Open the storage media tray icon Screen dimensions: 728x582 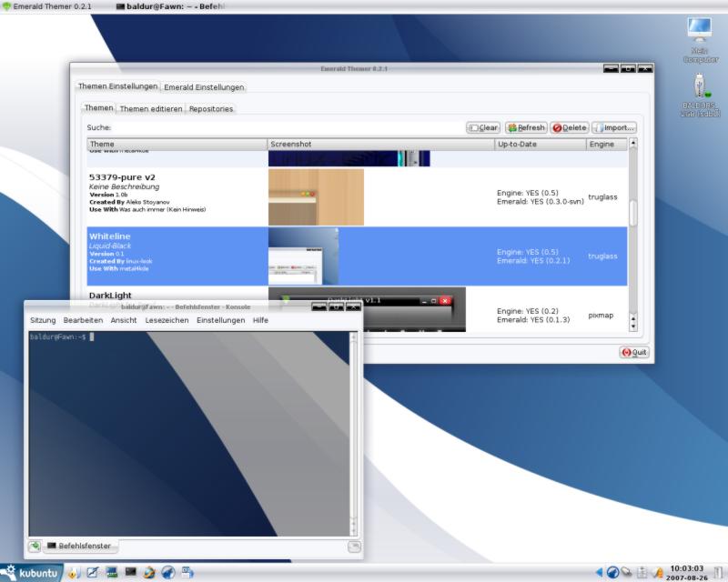point(627,573)
